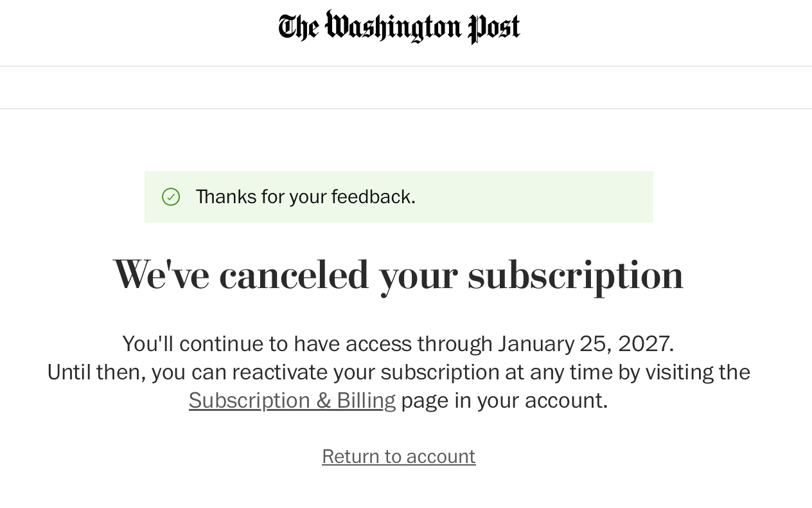This screenshot has width=812, height=508.
Task: Click the empty navigation strip below the header
Action: [x=406, y=87]
